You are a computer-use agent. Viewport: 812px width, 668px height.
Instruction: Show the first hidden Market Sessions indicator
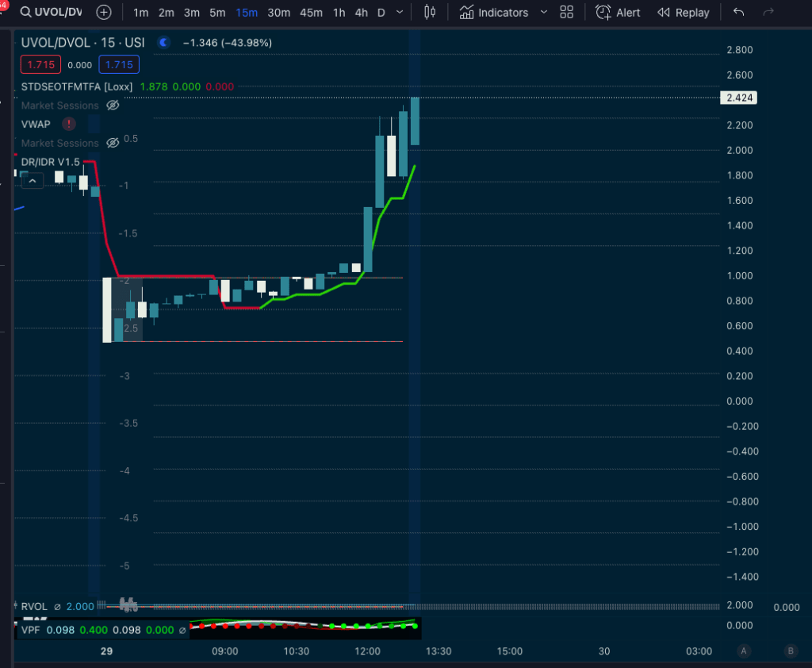pyautogui.click(x=113, y=105)
